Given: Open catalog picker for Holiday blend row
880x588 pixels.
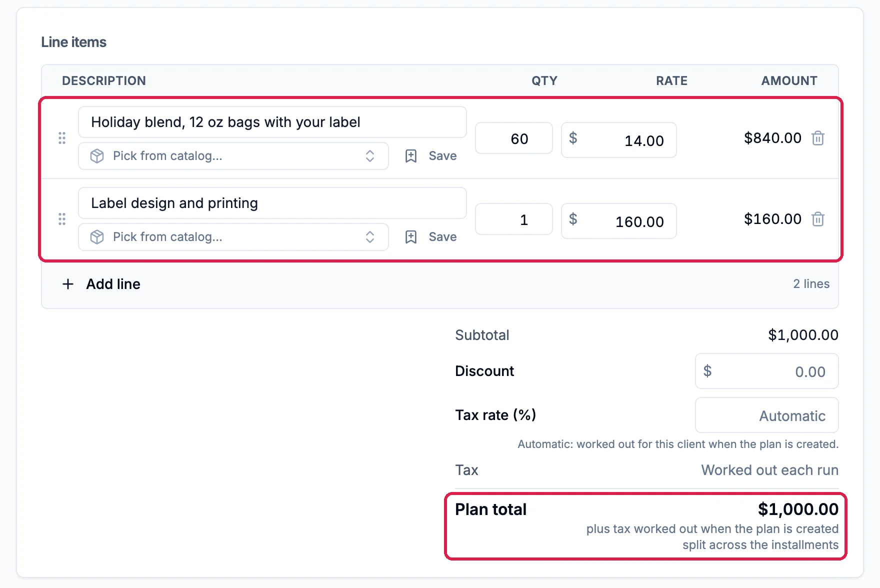Looking at the screenshot, I should click(x=233, y=156).
